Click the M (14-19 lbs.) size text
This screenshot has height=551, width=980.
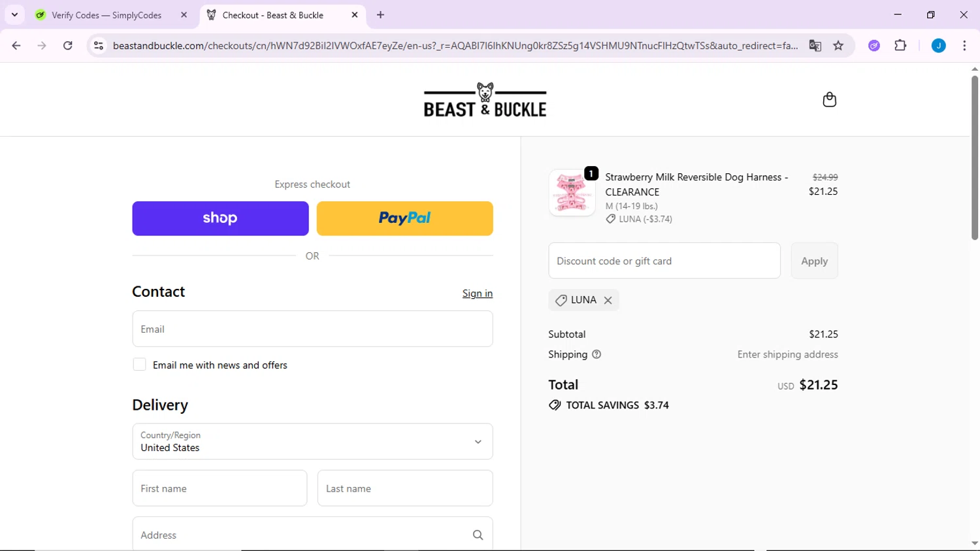point(631,206)
